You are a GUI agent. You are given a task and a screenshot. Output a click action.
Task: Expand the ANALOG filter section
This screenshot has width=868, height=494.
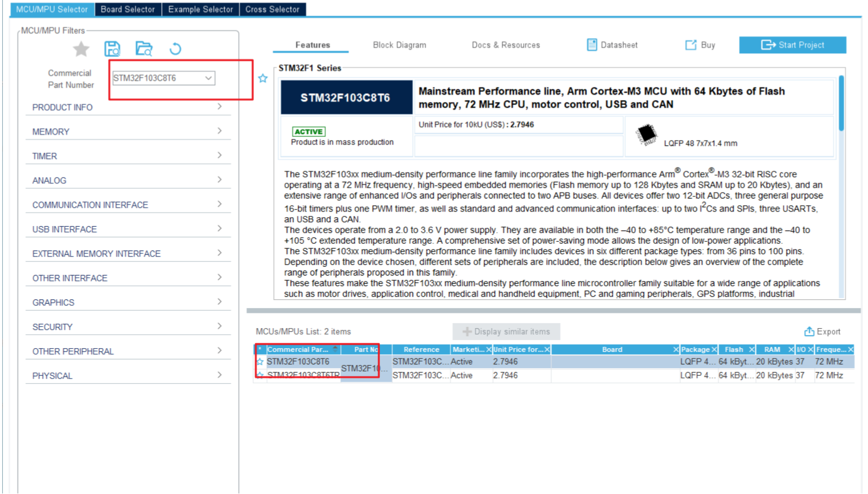tap(128, 180)
